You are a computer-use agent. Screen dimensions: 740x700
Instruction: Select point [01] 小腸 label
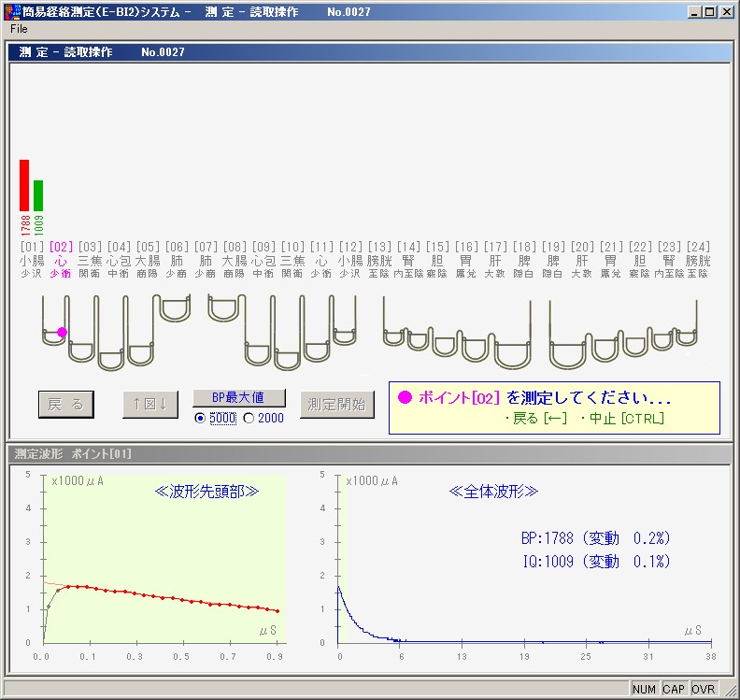pos(31,260)
